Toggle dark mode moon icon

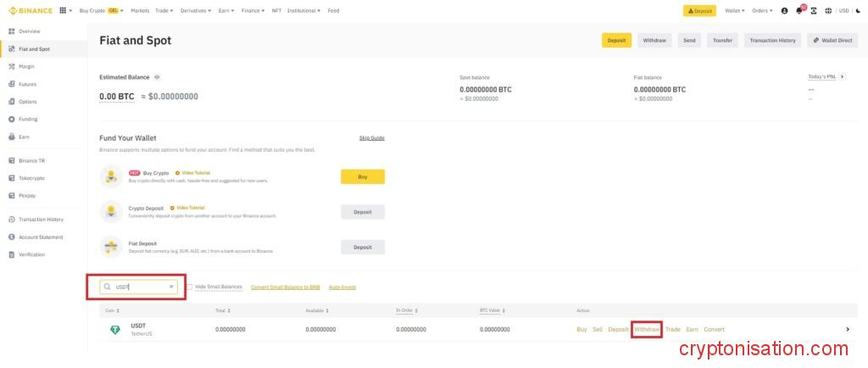[x=858, y=11]
